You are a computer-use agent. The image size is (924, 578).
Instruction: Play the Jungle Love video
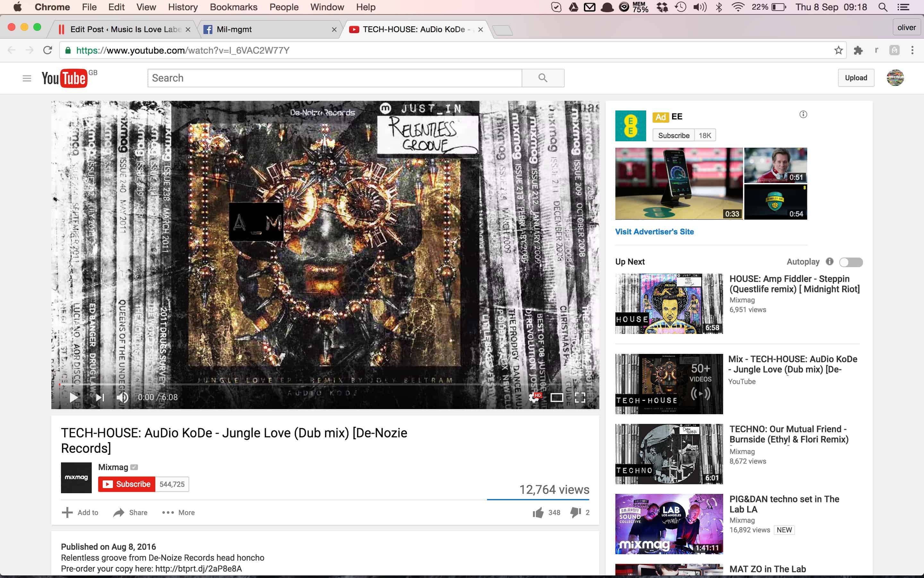[x=74, y=398]
